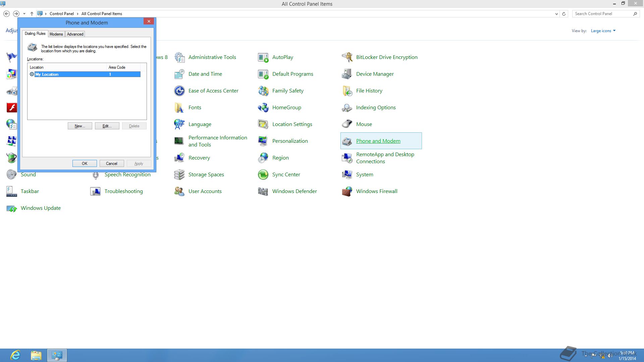The image size is (644, 362).
Task: Click the Back navigation arrow
Action: click(7, 14)
